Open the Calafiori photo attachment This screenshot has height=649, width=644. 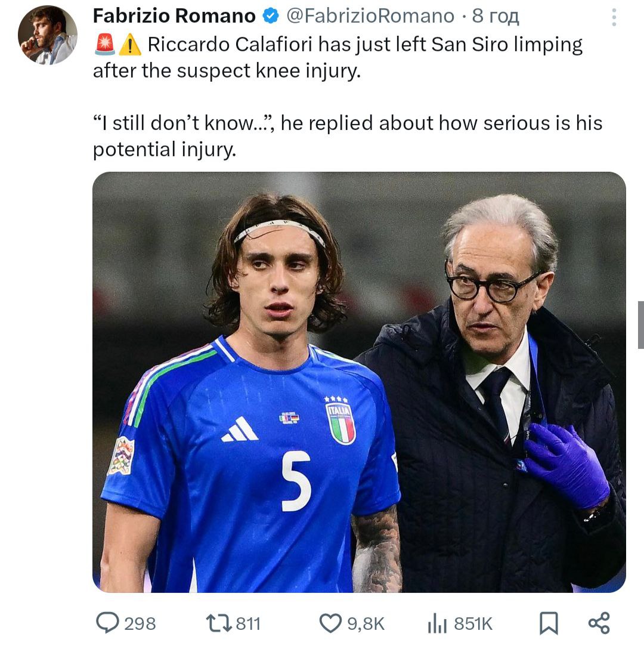click(359, 382)
